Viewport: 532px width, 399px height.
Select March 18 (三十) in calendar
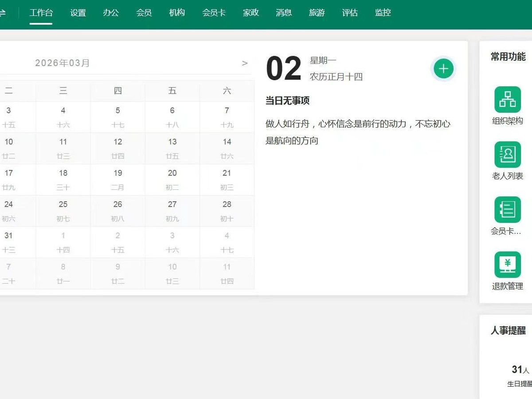[x=63, y=180]
